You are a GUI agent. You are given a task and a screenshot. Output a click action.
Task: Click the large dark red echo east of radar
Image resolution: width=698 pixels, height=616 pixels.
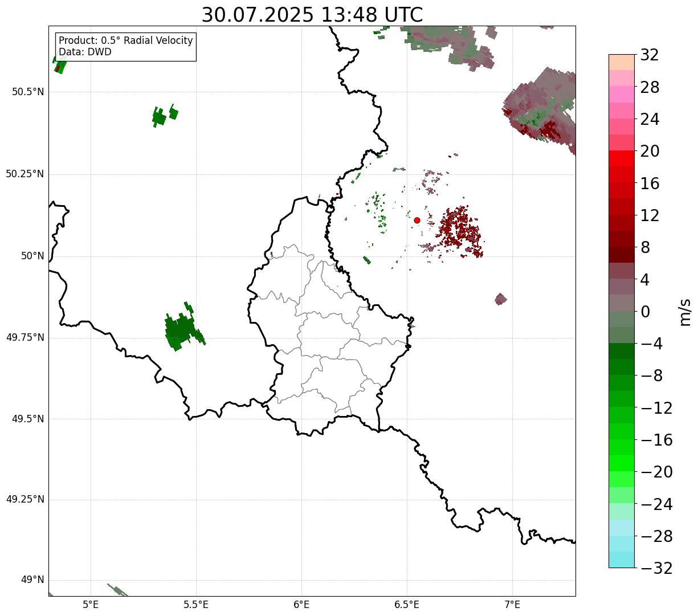tap(459, 231)
